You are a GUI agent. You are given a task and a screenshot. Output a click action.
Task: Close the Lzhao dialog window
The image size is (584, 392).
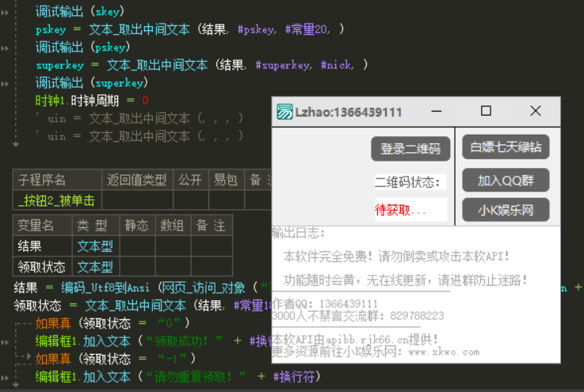[x=536, y=112]
